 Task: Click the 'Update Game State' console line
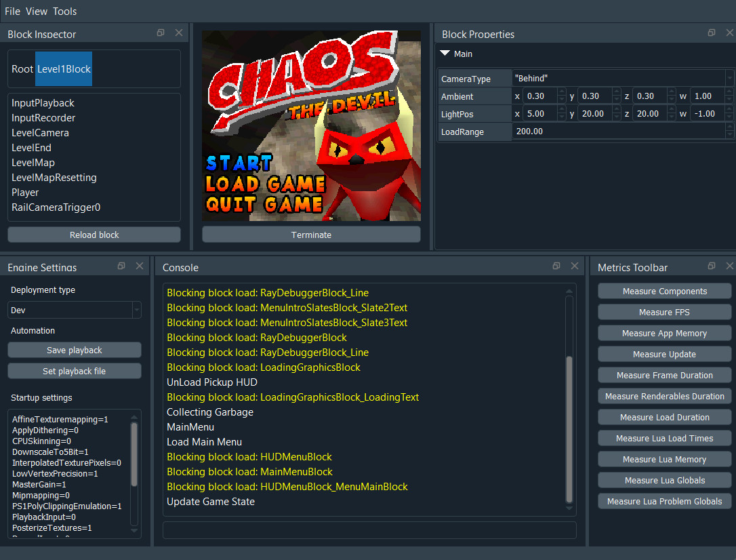[x=211, y=502]
